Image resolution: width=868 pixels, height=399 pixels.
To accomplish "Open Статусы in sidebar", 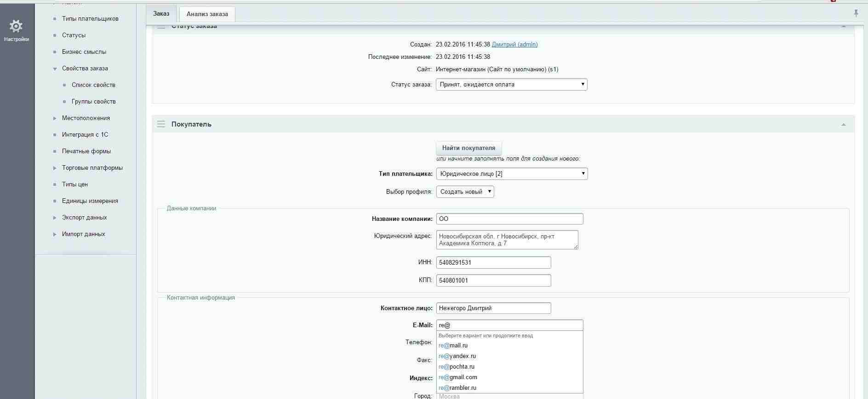I will point(74,35).
